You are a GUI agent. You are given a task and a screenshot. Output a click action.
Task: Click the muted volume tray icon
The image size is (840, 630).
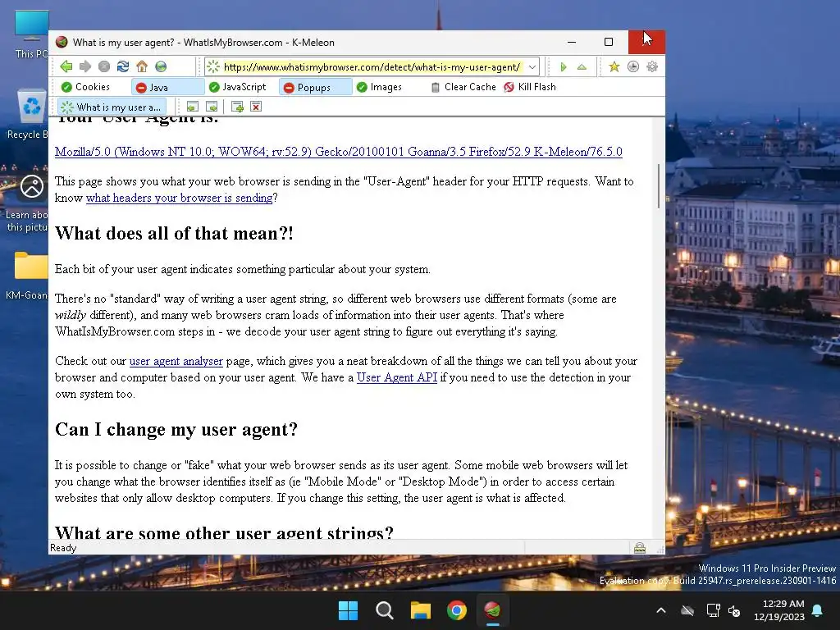734,610
